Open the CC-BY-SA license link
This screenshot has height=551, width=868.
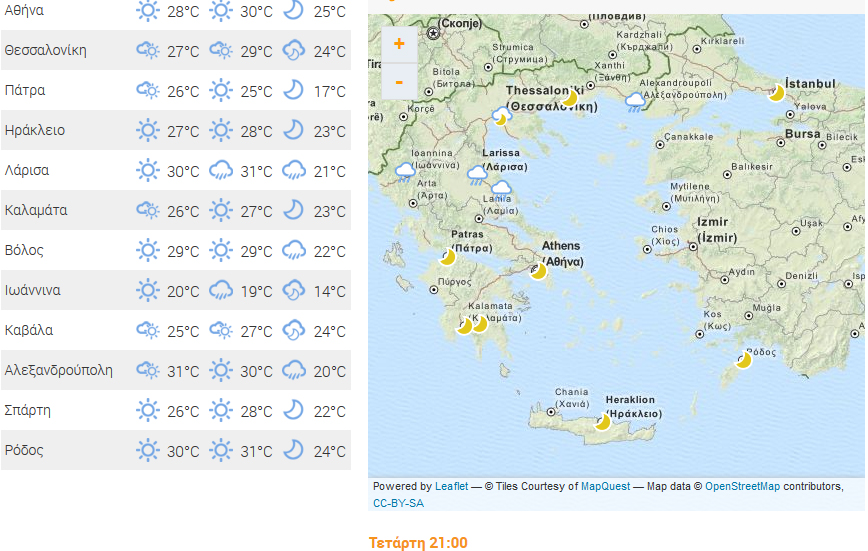click(x=398, y=503)
